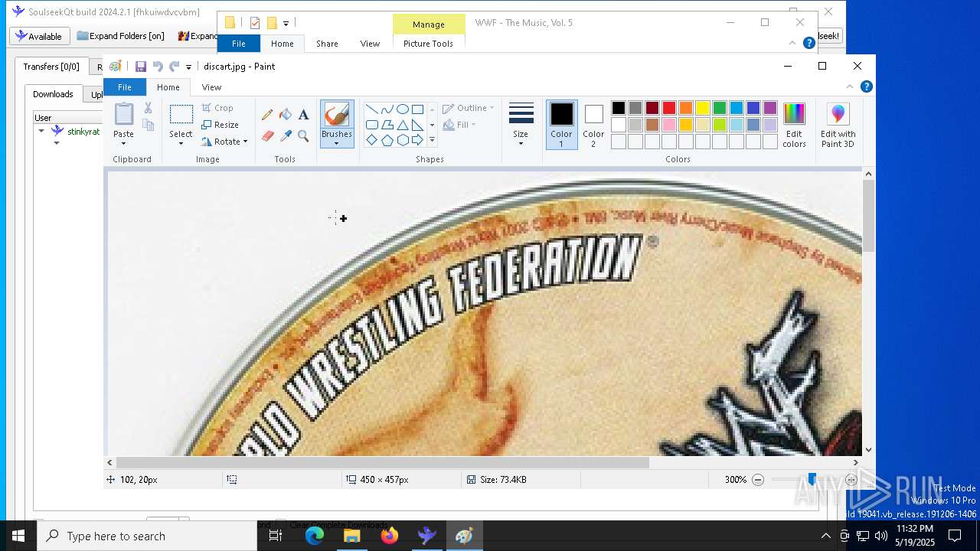Open Picture Tools tab in File Explorer
The width and height of the screenshot is (980, 551).
[x=428, y=44]
